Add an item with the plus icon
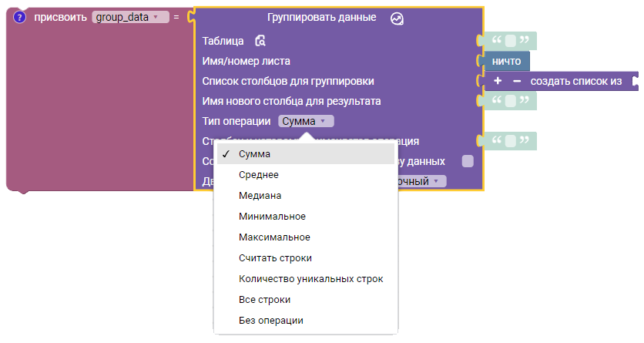The height and width of the screenshot is (343, 644). (x=498, y=81)
